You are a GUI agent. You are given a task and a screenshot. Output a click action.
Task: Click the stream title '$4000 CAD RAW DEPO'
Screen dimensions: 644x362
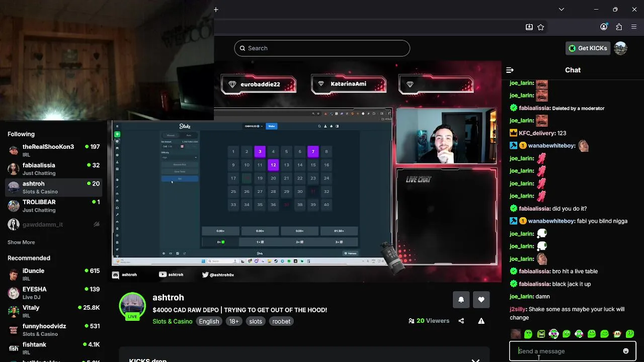pos(239,310)
